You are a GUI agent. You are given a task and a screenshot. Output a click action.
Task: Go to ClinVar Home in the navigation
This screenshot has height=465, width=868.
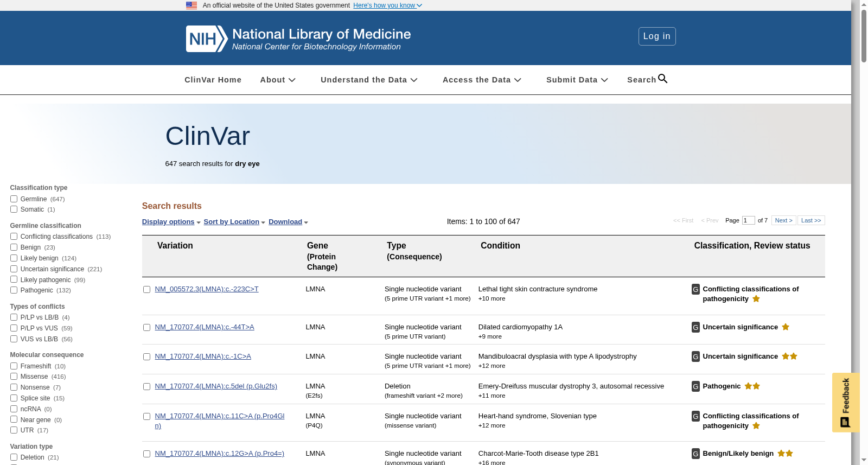click(213, 80)
